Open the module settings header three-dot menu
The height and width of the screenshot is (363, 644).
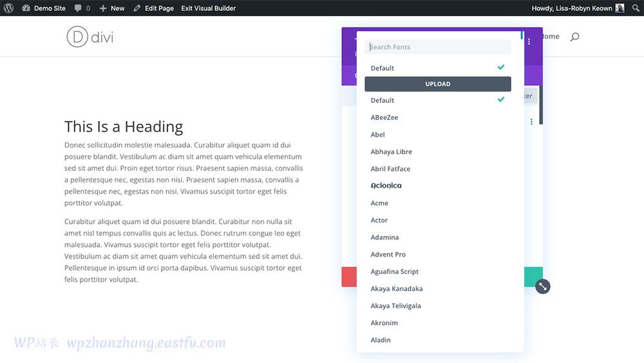[x=529, y=41]
